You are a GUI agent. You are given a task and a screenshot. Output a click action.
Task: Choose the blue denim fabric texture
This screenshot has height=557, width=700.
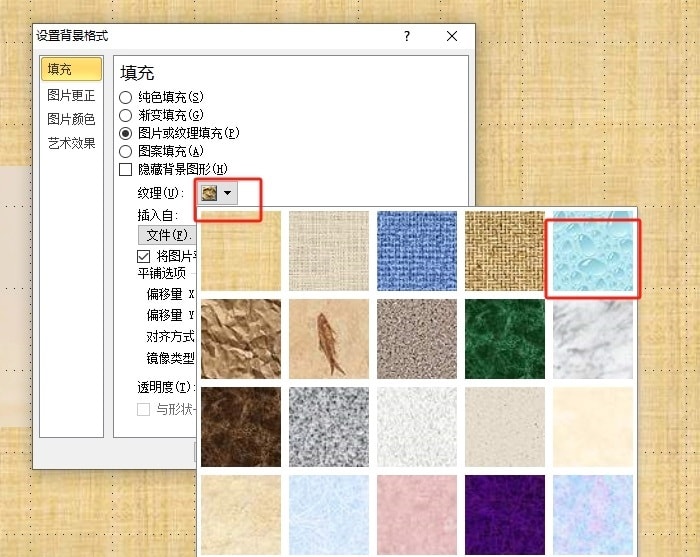(x=416, y=251)
